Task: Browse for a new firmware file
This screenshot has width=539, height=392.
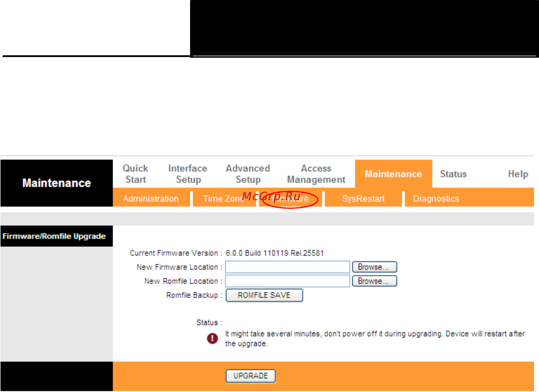Action: point(375,267)
